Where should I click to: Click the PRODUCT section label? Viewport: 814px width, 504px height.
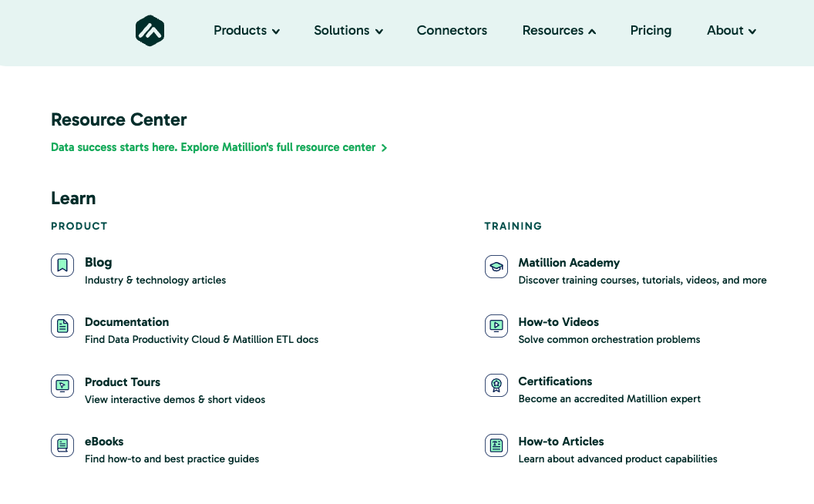(x=79, y=227)
